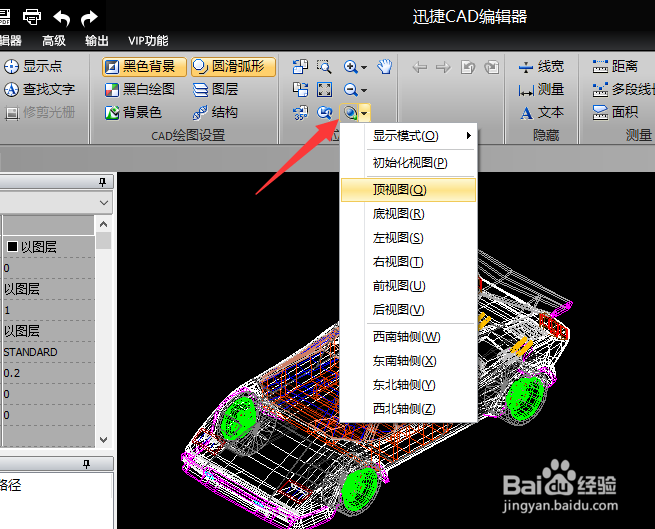The image size is (655, 529).
Task: Click the save-as-PDF icon in the title bar
Action: click(x=5, y=17)
